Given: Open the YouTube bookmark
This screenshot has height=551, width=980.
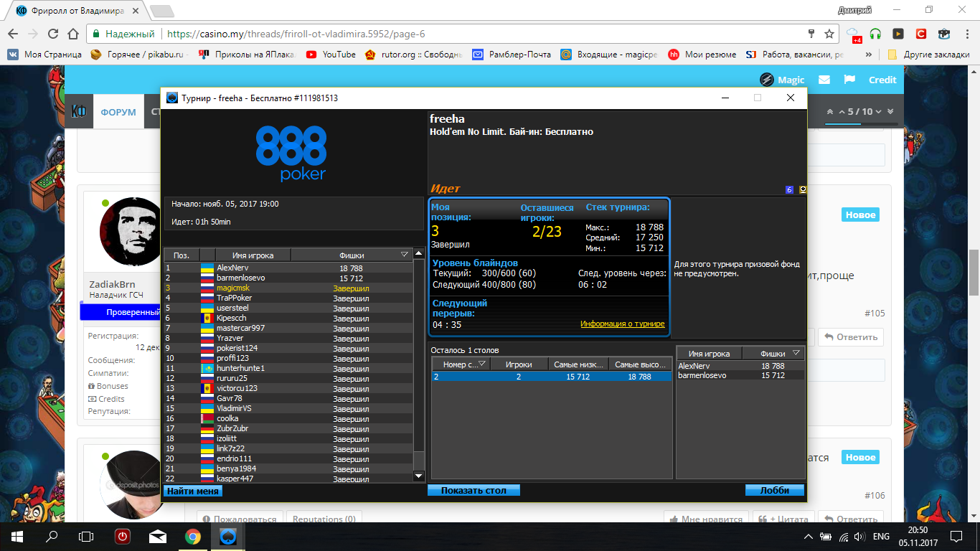Looking at the screenshot, I should coord(331,55).
